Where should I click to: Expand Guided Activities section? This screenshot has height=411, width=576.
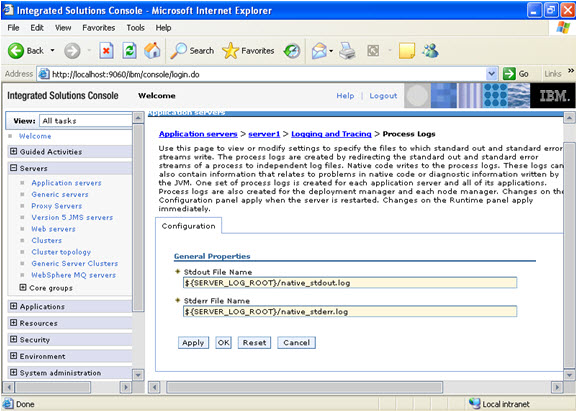tap(14, 151)
